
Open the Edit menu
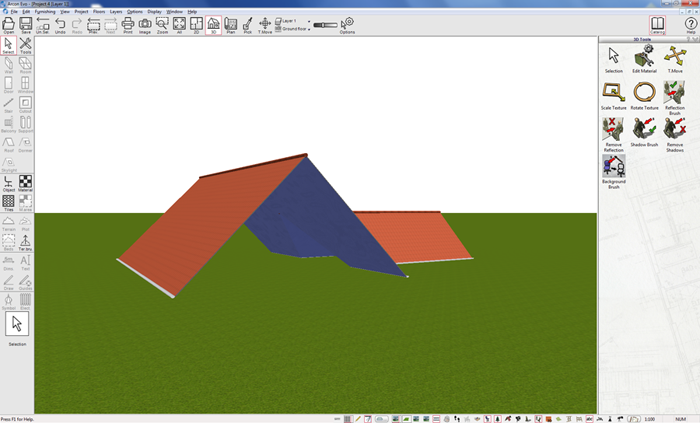(26, 12)
